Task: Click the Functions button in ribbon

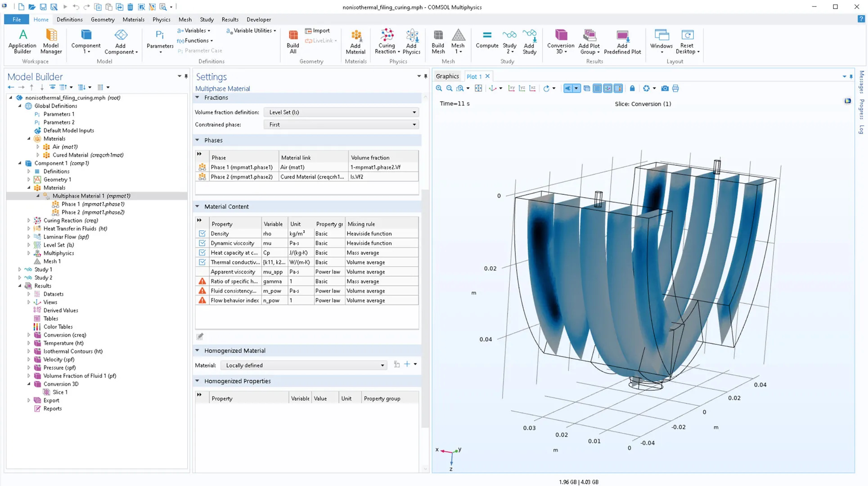Action: [195, 40]
